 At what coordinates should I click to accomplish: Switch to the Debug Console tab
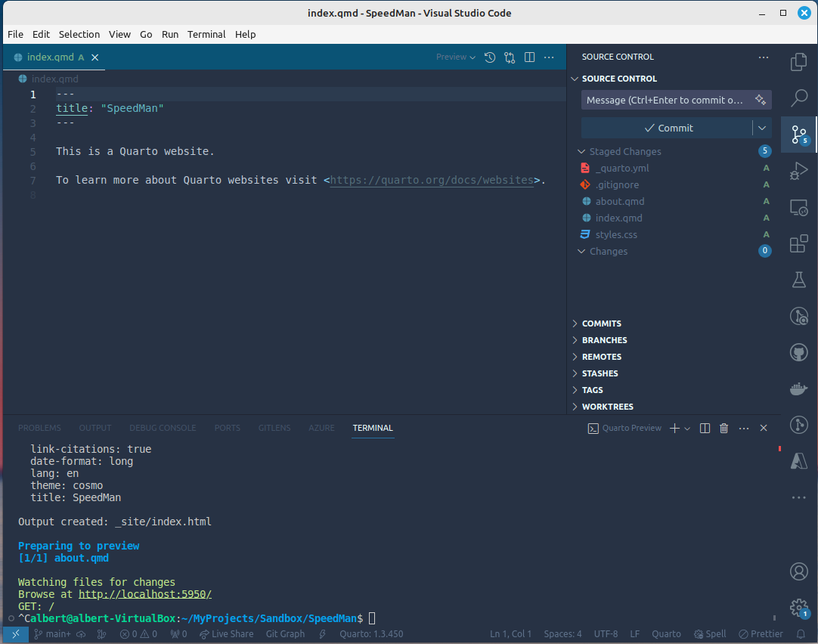[x=163, y=428]
